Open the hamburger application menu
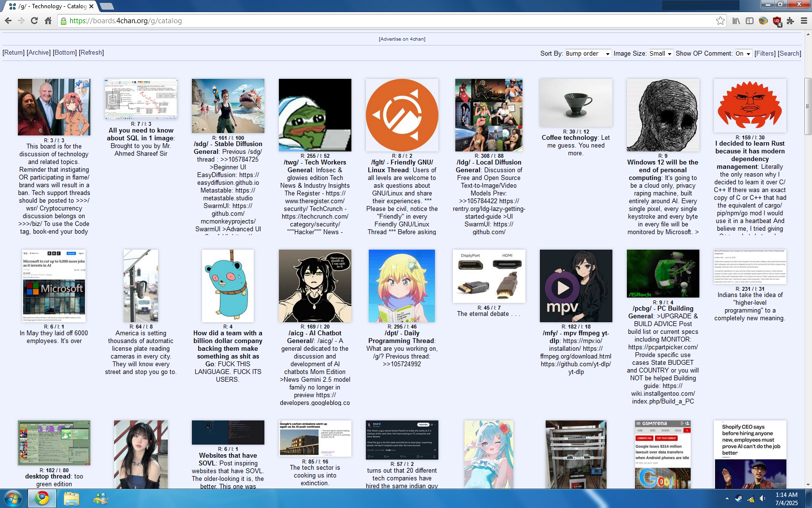Image resolution: width=812 pixels, height=508 pixels. 804,21
